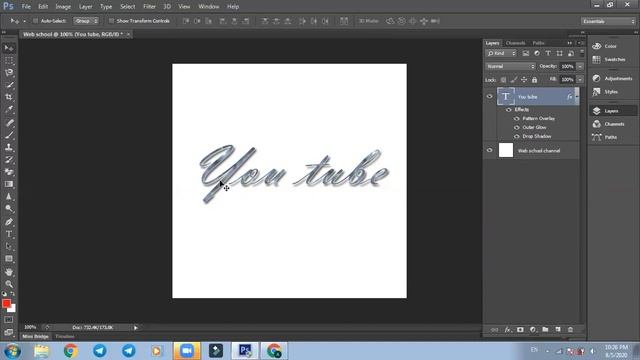This screenshot has width=640, height=360.
Task: Click the red foreground color swatch
Action: click(x=6, y=303)
